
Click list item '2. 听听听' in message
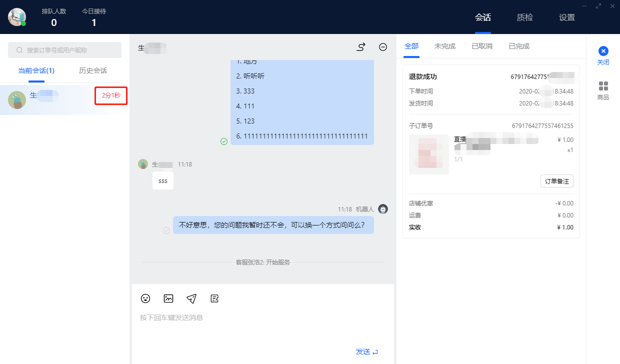[250, 76]
